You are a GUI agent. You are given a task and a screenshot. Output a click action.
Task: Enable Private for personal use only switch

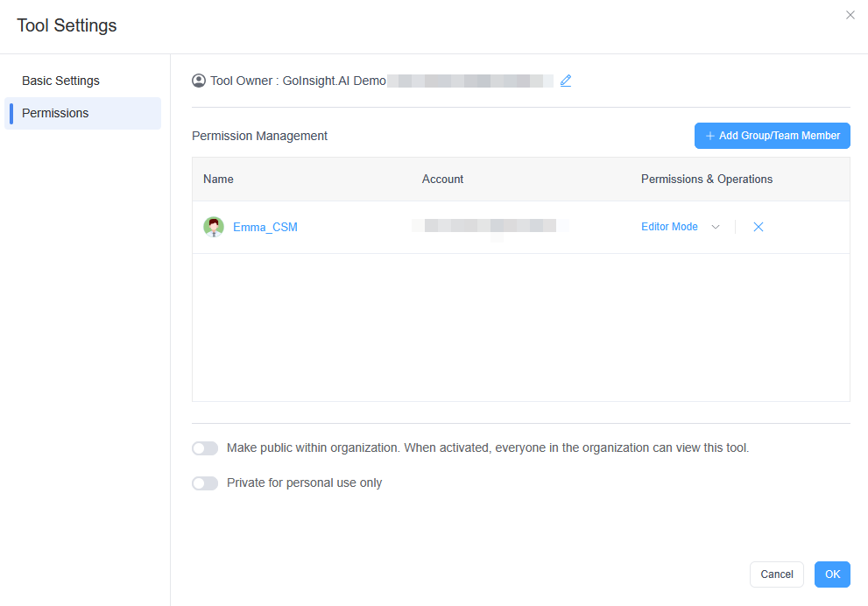205,483
